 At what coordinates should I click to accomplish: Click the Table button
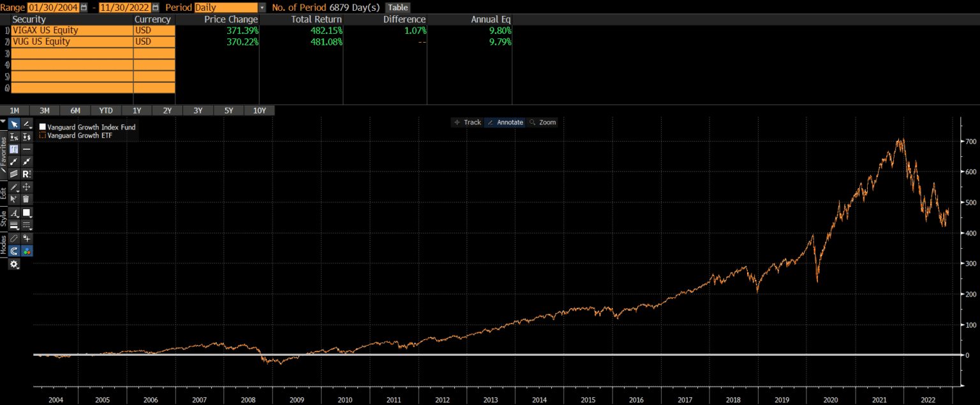[398, 8]
